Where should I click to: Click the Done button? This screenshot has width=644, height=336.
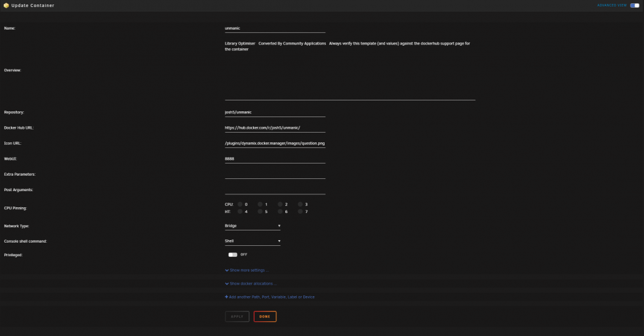click(x=265, y=317)
